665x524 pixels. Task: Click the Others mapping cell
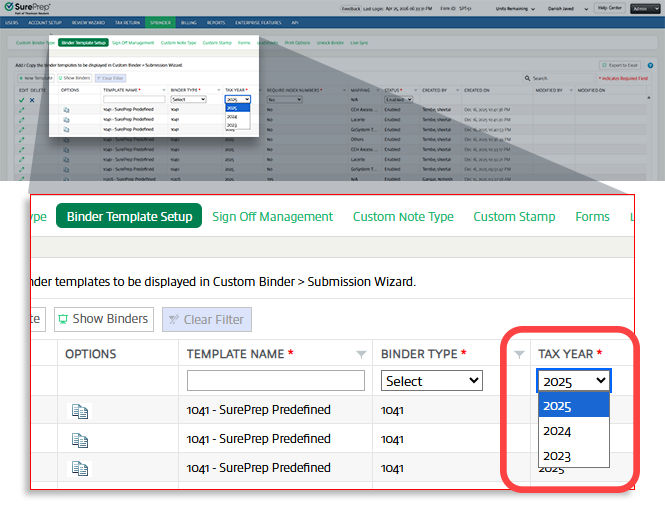357,139
